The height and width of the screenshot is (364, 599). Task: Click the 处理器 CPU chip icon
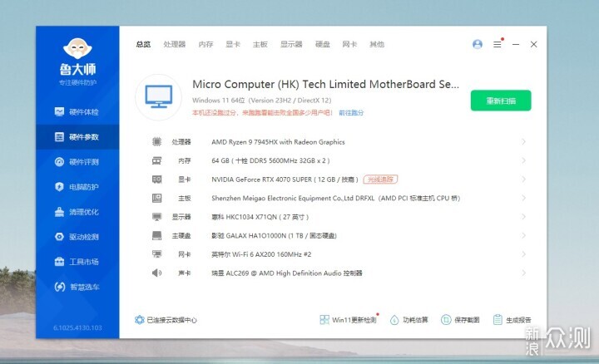point(156,141)
